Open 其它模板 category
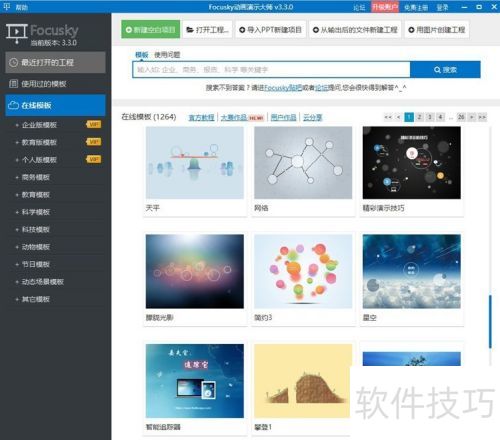The height and width of the screenshot is (440, 500). [x=35, y=299]
